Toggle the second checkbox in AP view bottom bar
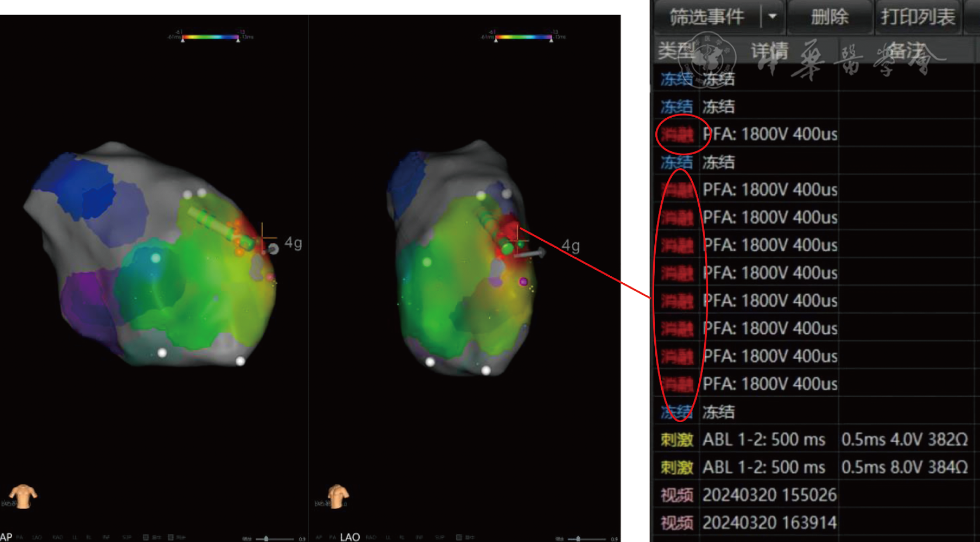 (x=170, y=537)
